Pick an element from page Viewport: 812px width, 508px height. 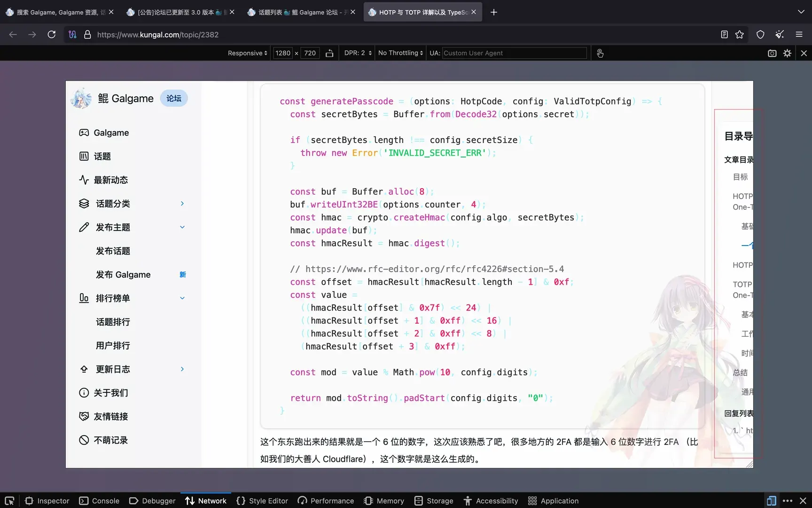click(x=9, y=501)
